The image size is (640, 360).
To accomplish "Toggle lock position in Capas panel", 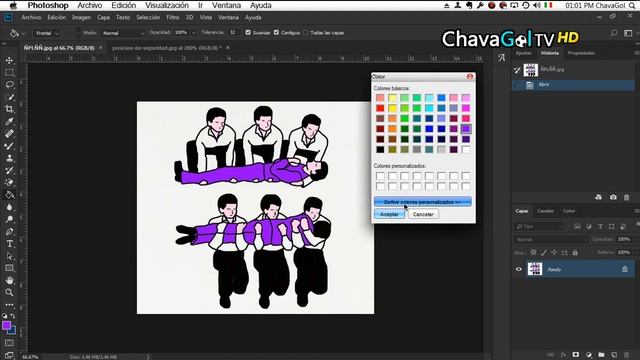I will point(554,253).
